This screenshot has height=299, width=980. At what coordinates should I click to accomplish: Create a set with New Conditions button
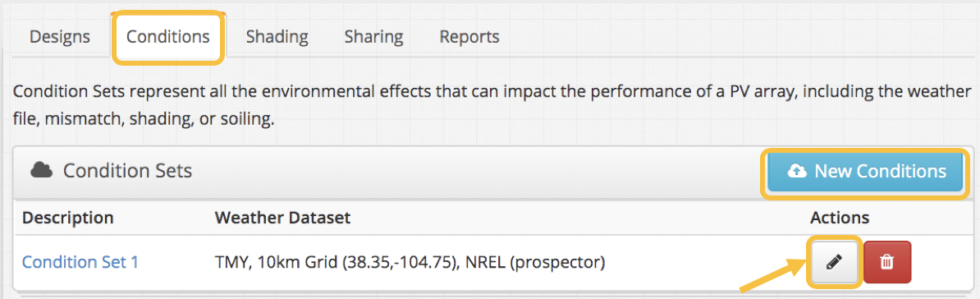click(865, 172)
